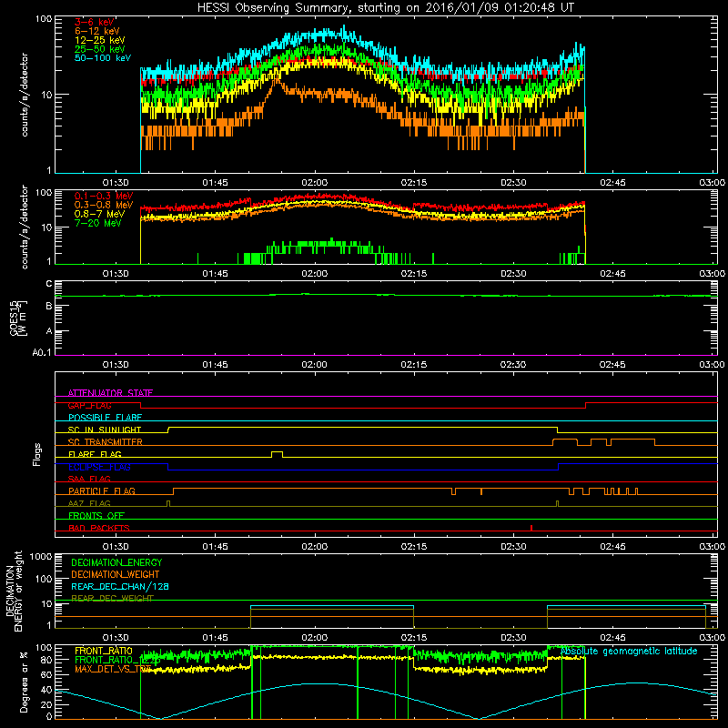Select the SAA_FLAG label
This screenshot has height=728, width=728.
(x=89, y=479)
